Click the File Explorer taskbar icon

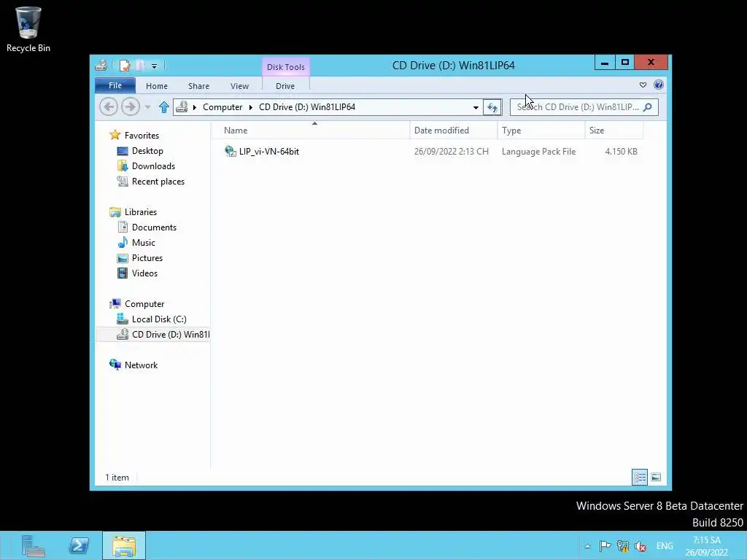[x=124, y=545]
